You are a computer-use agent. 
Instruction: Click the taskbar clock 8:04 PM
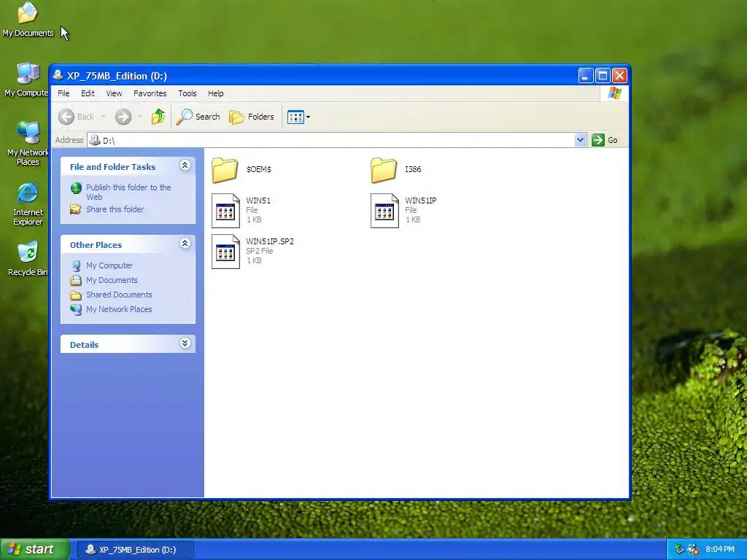coord(720,549)
